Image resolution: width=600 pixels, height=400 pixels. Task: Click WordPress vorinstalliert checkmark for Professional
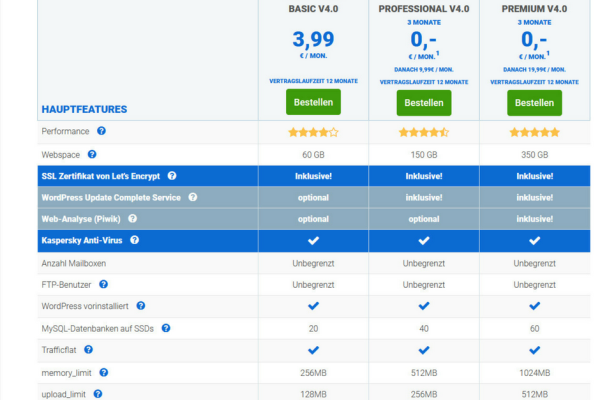(x=424, y=306)
